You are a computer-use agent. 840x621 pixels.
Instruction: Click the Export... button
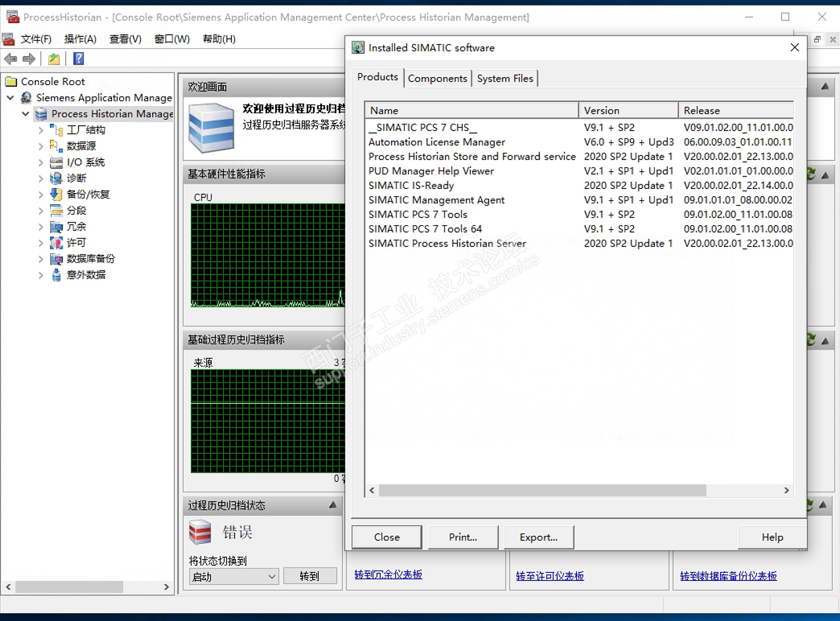tap(538, 537)
